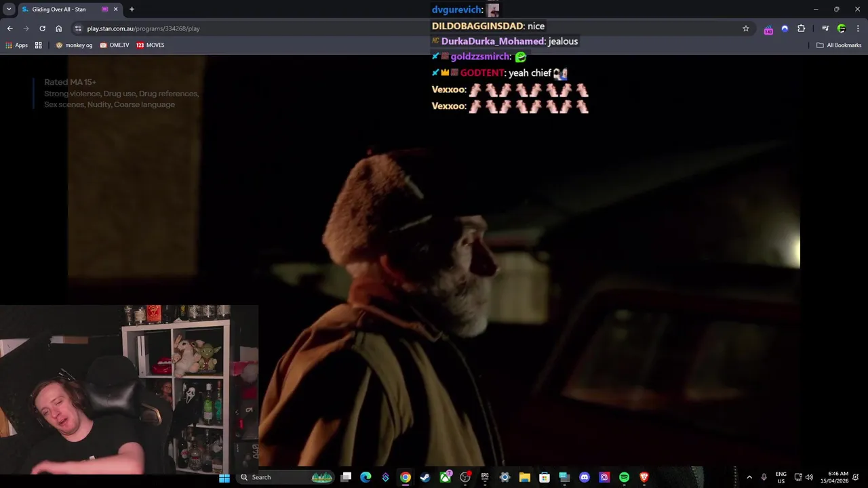The width and height of the screenshot is (868, 488).
Task: Open the tab search dropdown arrow
Action: pos(9,9)
